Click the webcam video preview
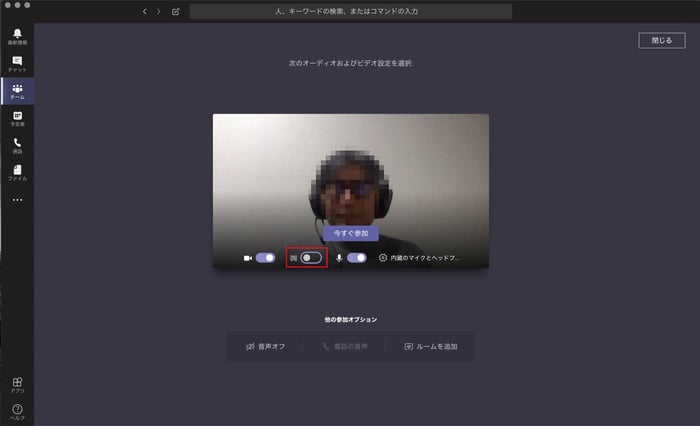 [351, 191]
